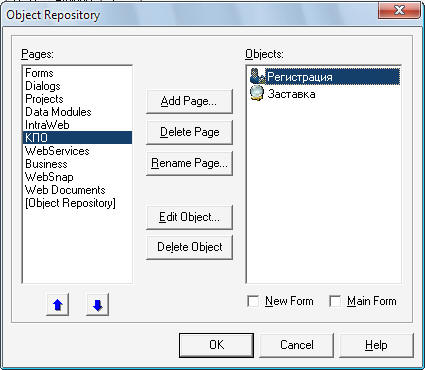Click the Заставка object icon

(x=257, y=93)
